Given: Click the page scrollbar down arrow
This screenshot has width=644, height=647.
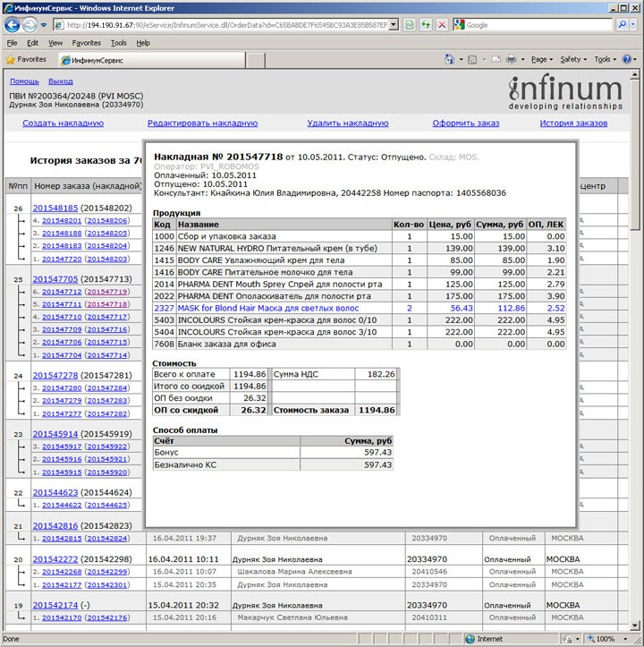Looking at the screenshot, I should 635,627.
